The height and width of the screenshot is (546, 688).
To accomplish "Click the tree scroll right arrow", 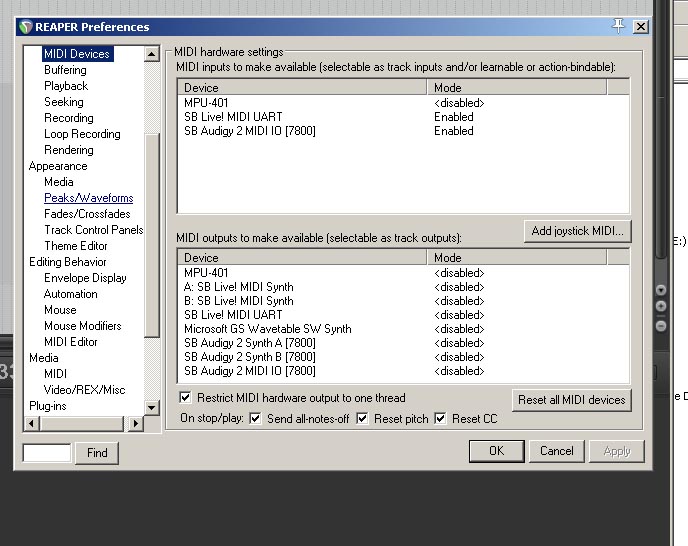I will point(136,424).
